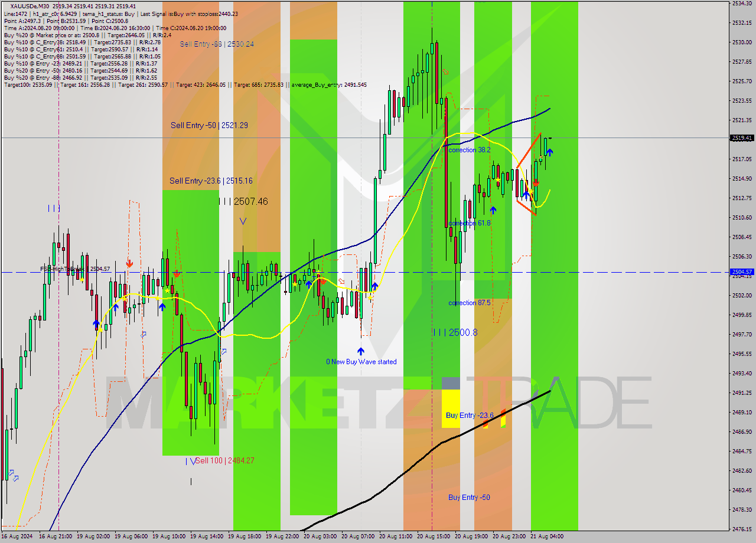Click the "I I I 2507.46" level label
The image size is (756, 543).
[x=243, y=201]
